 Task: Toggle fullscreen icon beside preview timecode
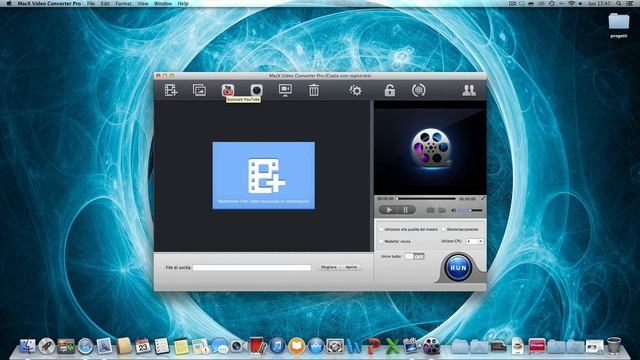(x=483, y=198)
